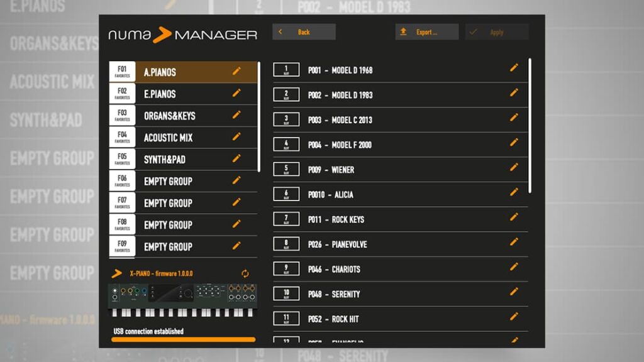The height and width of the screenshot is (362, 644).
Task: Open the Export... button
Action: (x=426, y=32)
